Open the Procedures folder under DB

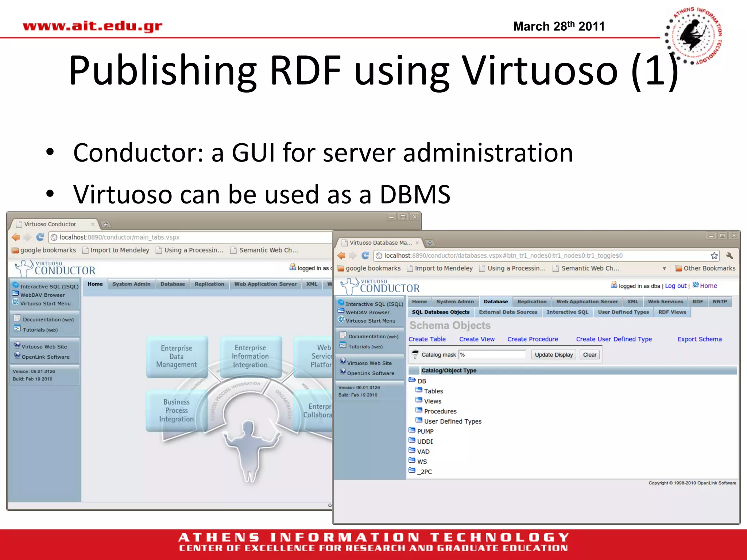click(419, 410)
